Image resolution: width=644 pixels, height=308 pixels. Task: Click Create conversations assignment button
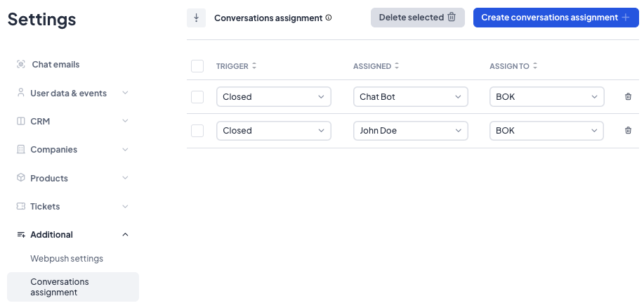pos(555,18)
